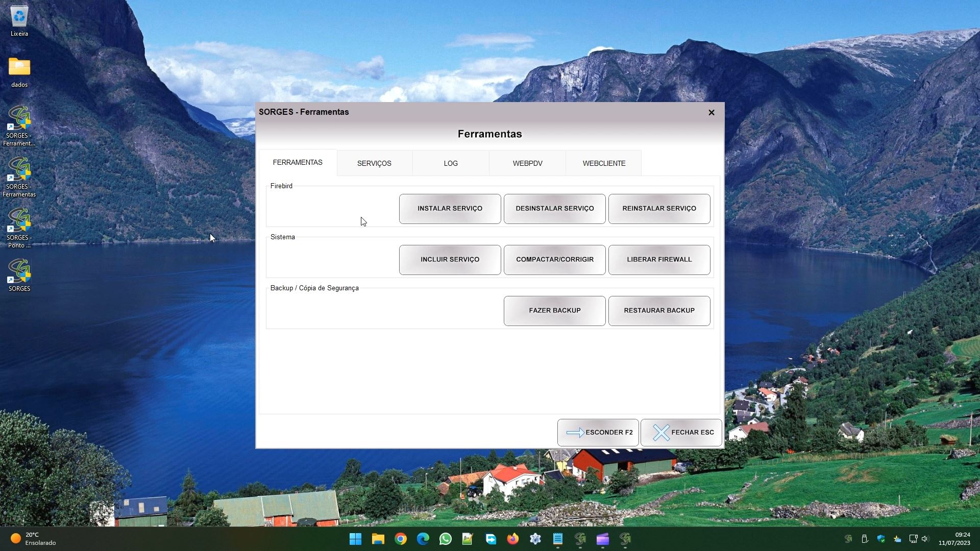Select the SORGES - Ponto desktop shortcut
980x551 pixels.
(x=19, y=228)
